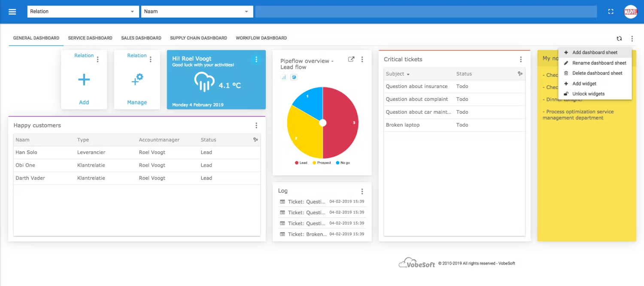Click the Broken ticket icon in Log
The image size is (644, 286).
click(283, 234)
